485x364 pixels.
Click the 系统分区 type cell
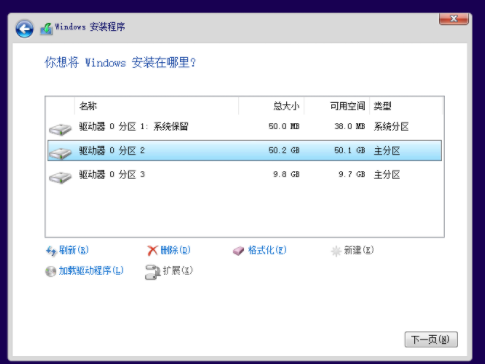(391, 127)
